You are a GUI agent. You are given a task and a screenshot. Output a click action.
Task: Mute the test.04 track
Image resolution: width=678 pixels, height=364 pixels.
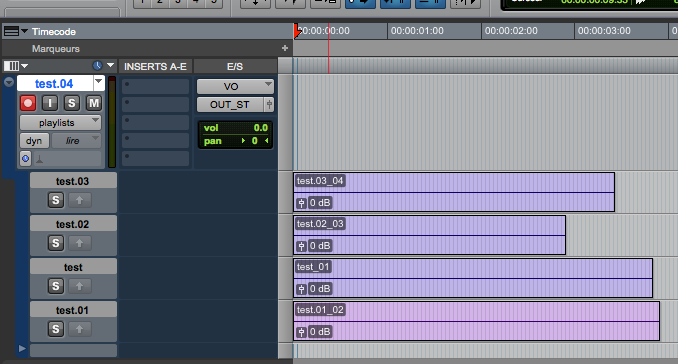[x=94, y=103]
